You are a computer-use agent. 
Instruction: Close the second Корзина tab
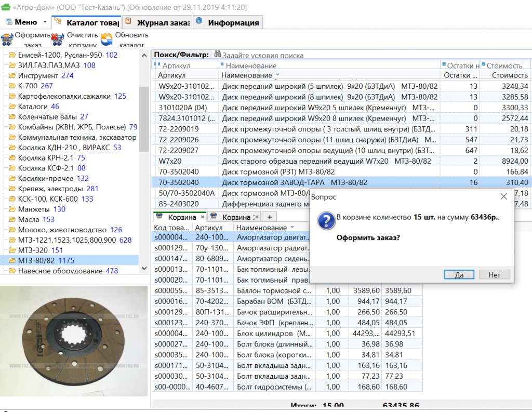tap(257, 217)
